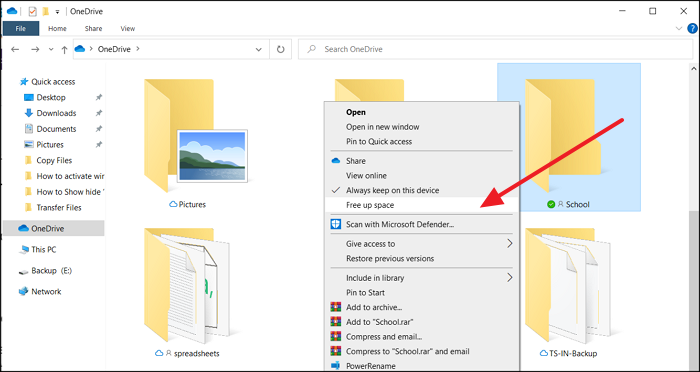Select Backup (E:) drive in navigation pane

(51, 271)
